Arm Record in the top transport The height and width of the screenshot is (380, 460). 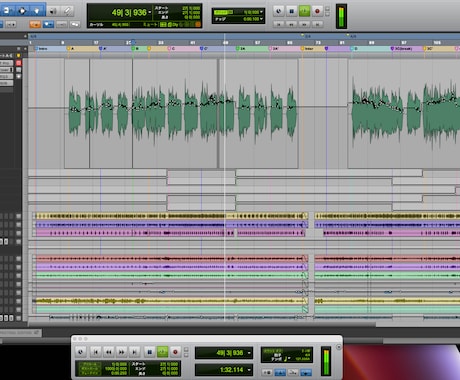tap(317, 11)
